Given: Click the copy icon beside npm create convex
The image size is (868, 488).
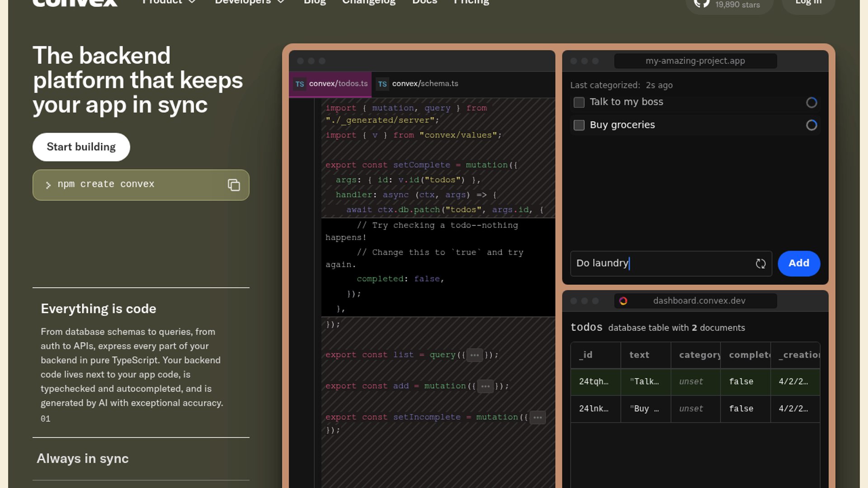Looking at the screenshot, I should [234, 185].
